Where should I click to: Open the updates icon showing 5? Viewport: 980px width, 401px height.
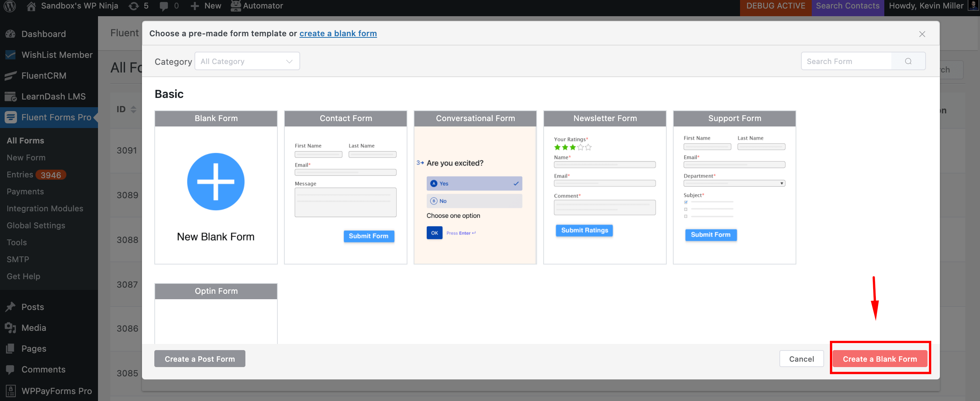coord(133,6)
